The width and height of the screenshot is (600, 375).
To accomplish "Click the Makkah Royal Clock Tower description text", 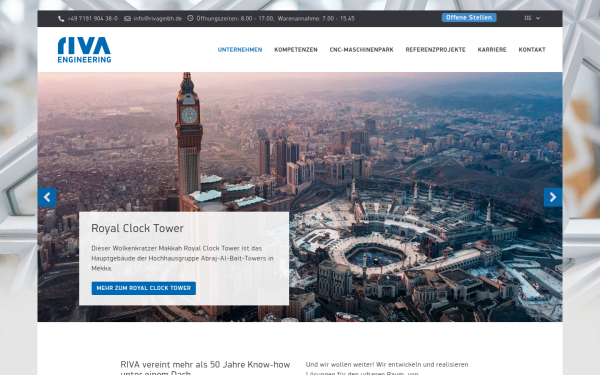I will pos(183,258).
